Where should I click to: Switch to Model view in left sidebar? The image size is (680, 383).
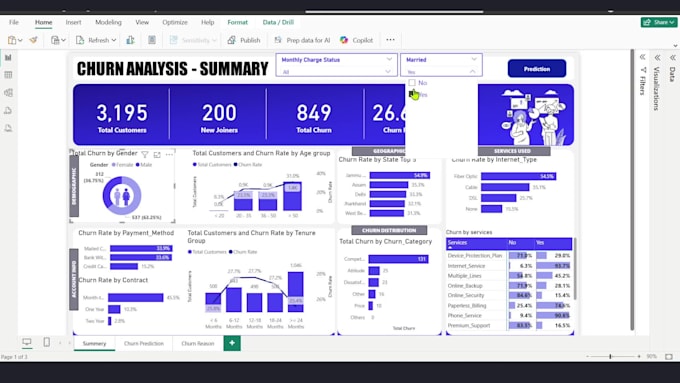(x=8, y=92)
